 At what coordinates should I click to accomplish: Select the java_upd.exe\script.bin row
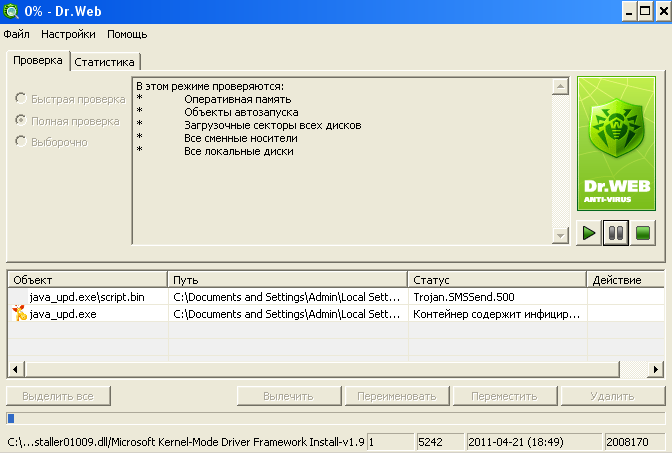click(x=336, y=297)
